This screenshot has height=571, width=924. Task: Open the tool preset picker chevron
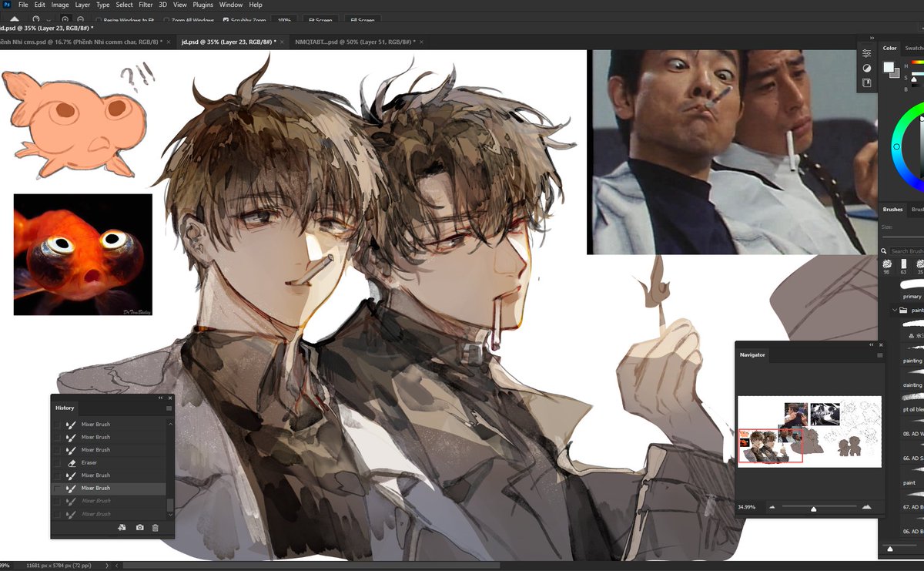(49, 20)
